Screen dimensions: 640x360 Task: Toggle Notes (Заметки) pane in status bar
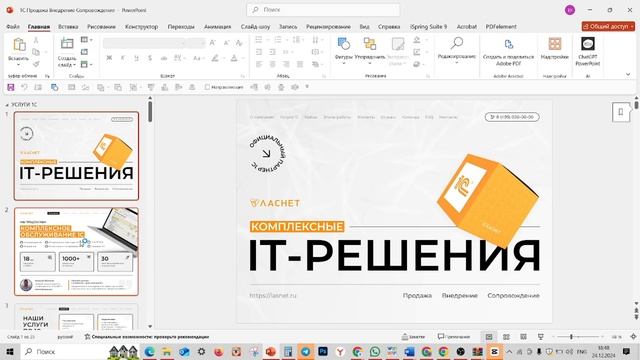point(413,337)
